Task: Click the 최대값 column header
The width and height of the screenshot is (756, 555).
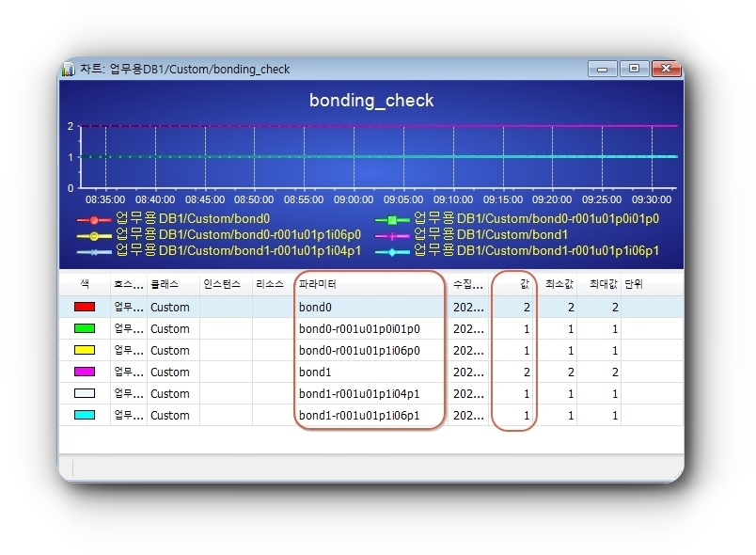Action: click(602, 283)
